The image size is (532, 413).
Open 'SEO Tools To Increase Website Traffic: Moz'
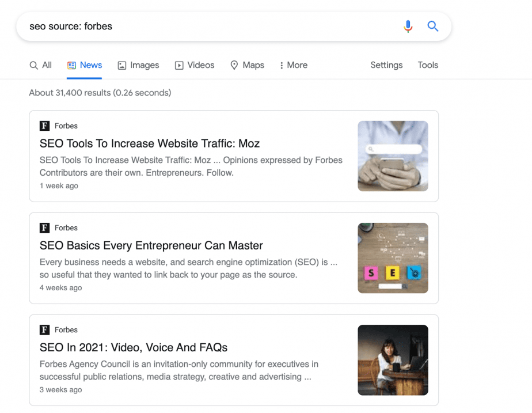tap(150, 143)
